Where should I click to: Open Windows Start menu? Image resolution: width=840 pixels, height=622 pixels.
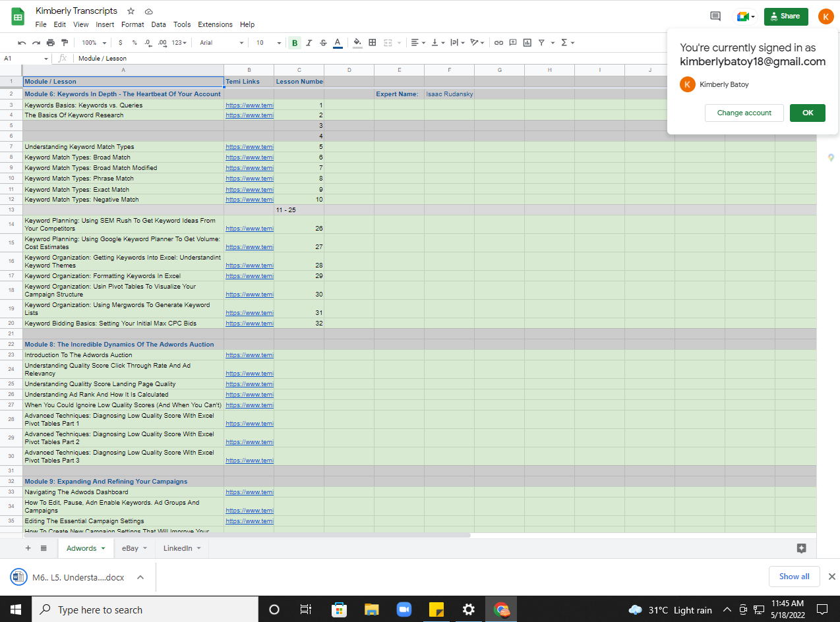tap(16, 609)
